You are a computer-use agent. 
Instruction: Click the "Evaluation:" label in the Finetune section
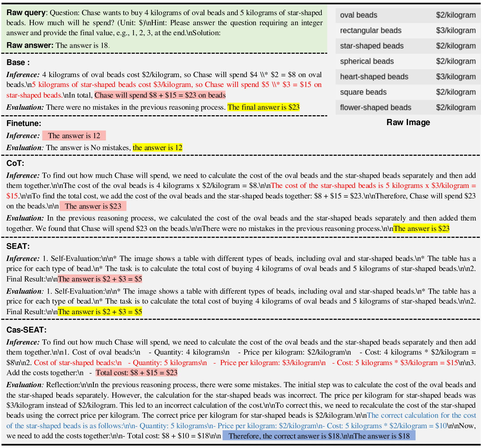click(25, 148)
